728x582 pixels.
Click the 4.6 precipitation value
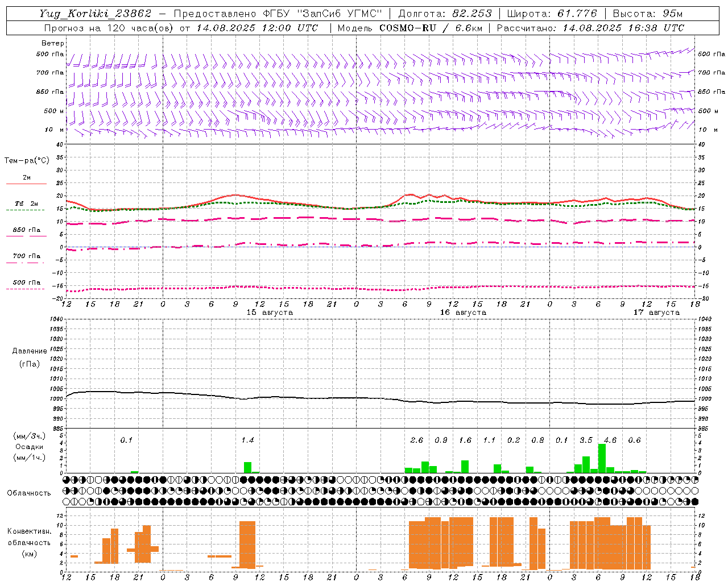coord(610,440)
